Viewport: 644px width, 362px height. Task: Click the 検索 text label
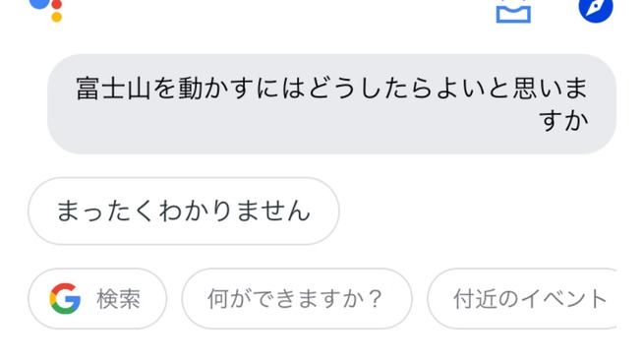pos(119,299)
